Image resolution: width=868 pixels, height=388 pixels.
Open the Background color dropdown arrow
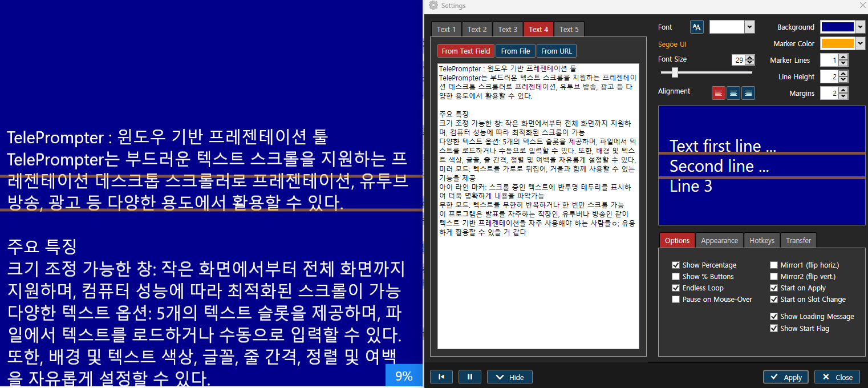(860, 27)
